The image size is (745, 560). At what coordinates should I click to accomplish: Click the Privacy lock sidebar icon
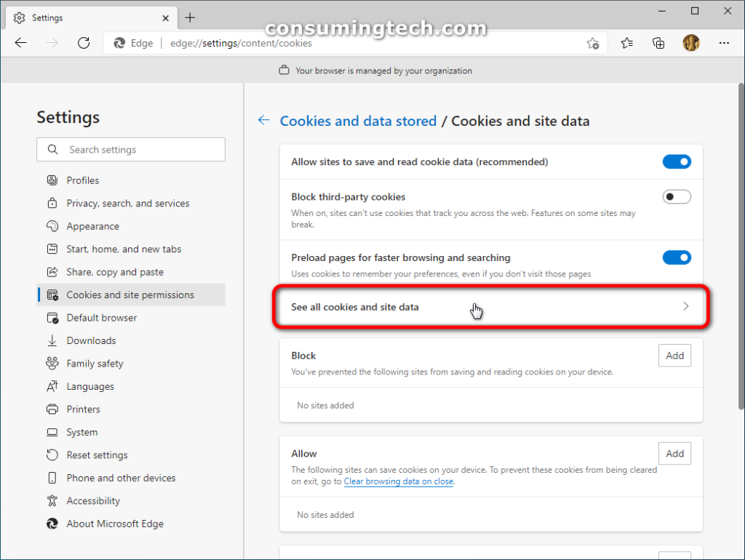(52, 203)
